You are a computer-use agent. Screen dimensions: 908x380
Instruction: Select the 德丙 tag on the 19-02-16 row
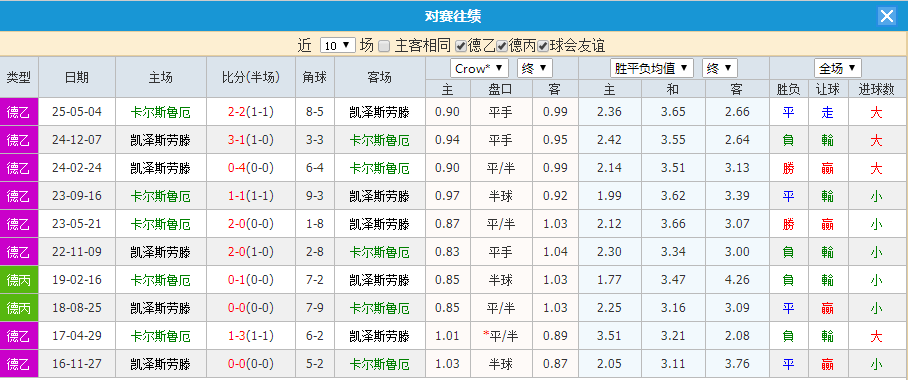(19, 280)
